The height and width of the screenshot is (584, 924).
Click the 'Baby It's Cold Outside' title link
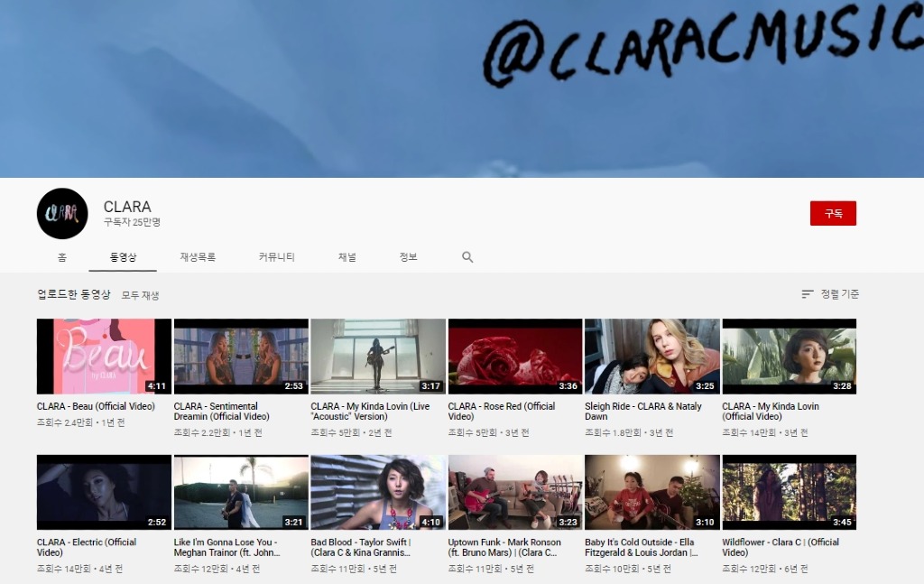642,548
